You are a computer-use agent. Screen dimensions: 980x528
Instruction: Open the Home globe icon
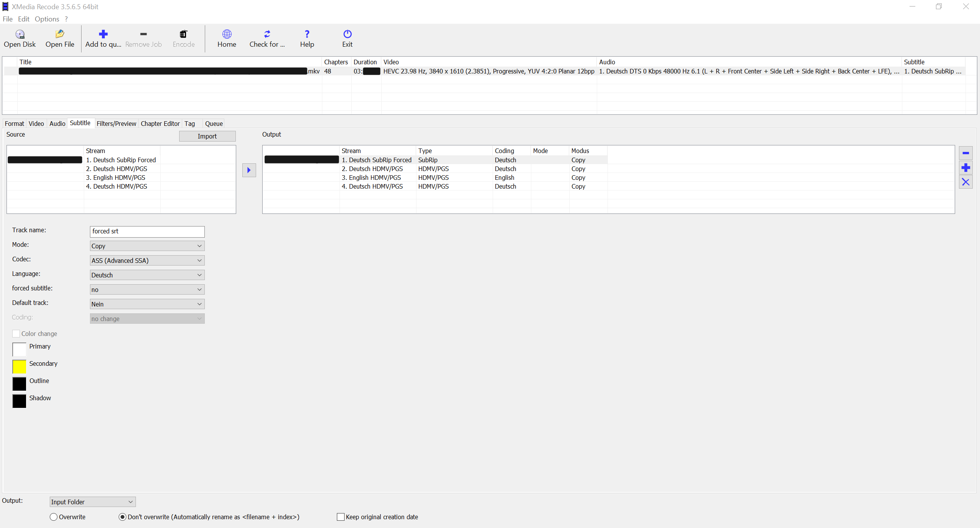point(227,34)
